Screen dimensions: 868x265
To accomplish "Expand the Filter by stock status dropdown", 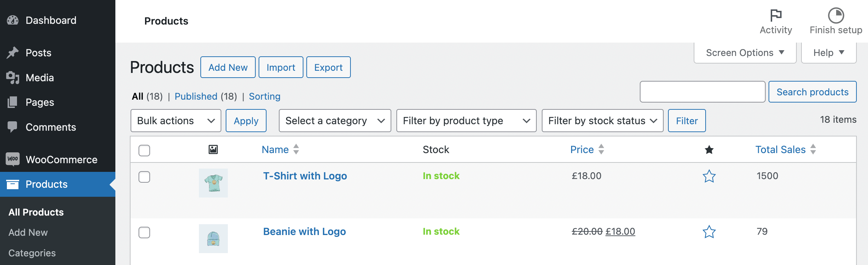I will pos(602,121).
